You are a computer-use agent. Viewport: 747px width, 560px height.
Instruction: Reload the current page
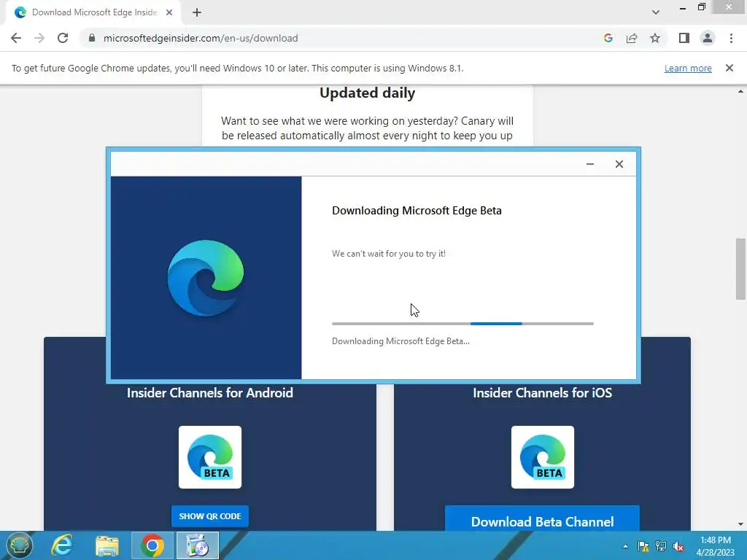coord(63,38)
